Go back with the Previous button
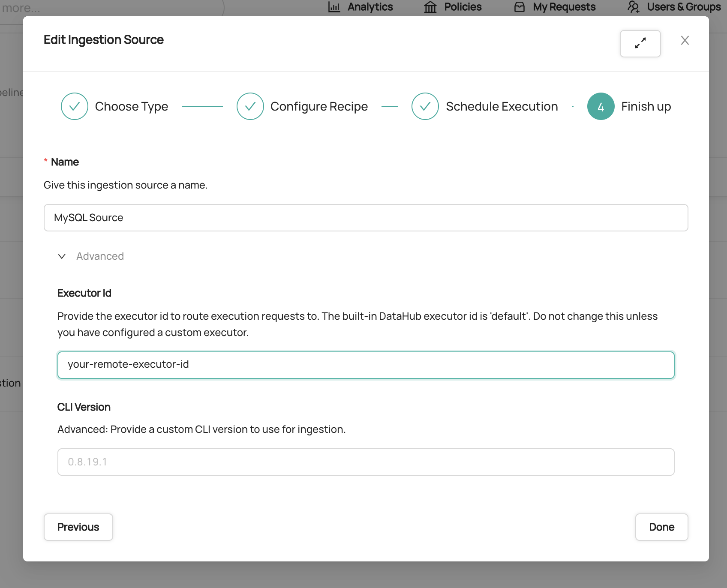This screenshot has width=727, height=588. 78,527
